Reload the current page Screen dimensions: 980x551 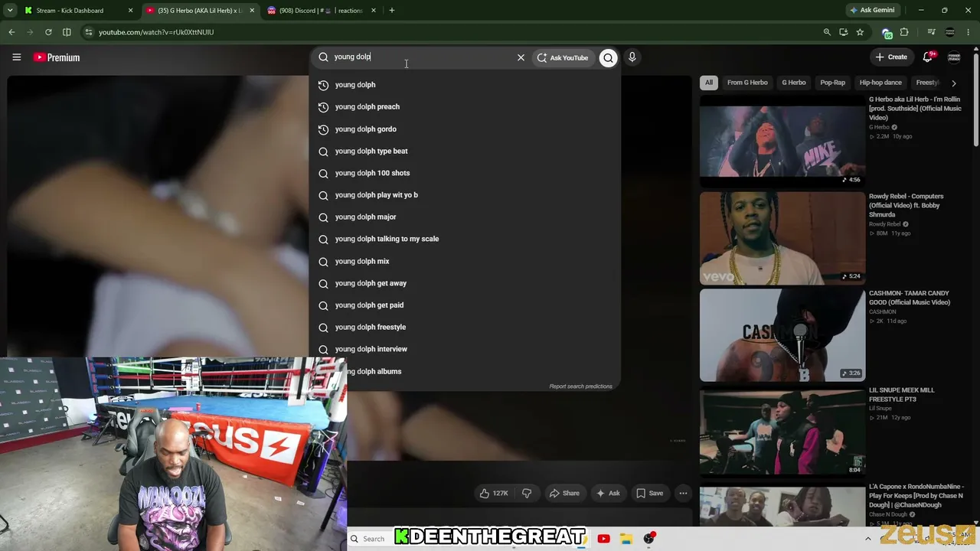point(48,32)
